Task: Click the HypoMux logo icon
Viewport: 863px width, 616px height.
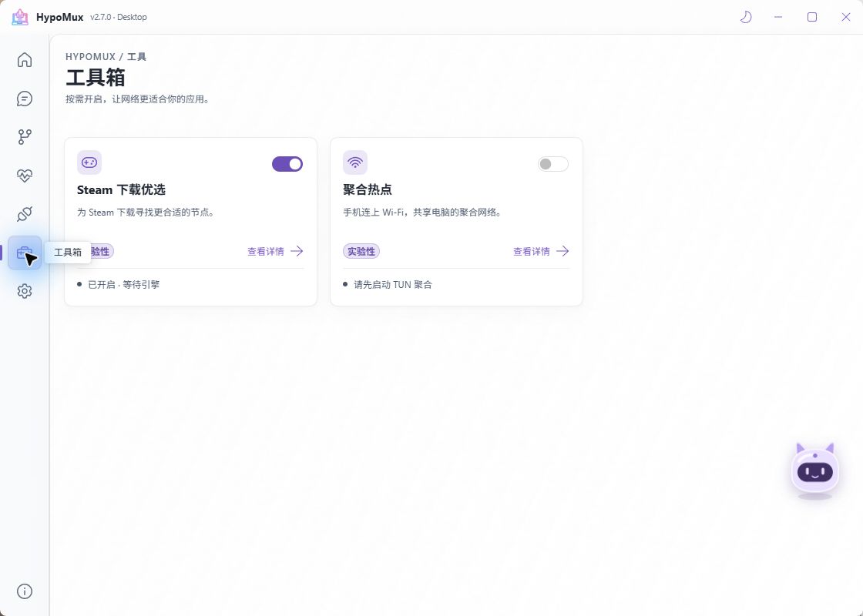Action: 20,17
